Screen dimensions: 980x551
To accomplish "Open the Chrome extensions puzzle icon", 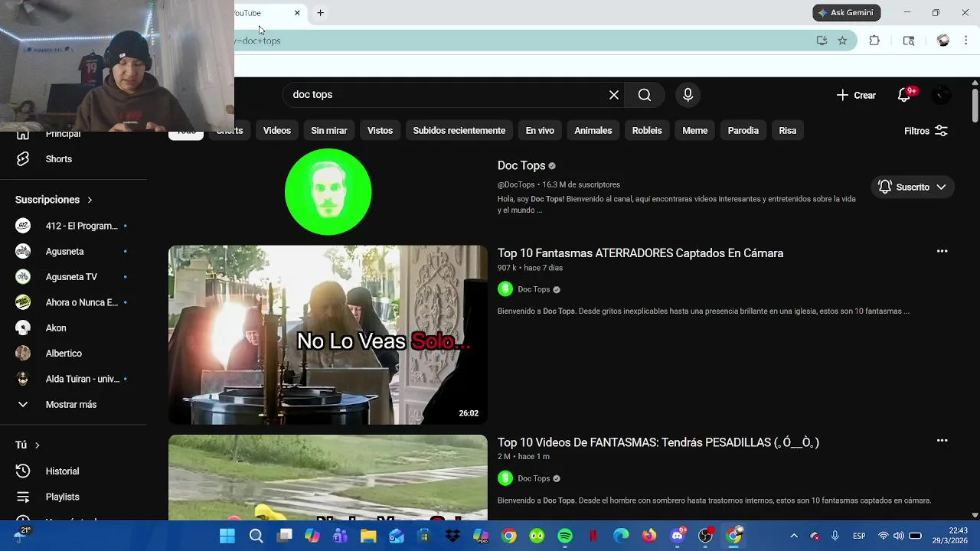I will tap(874, 41).
